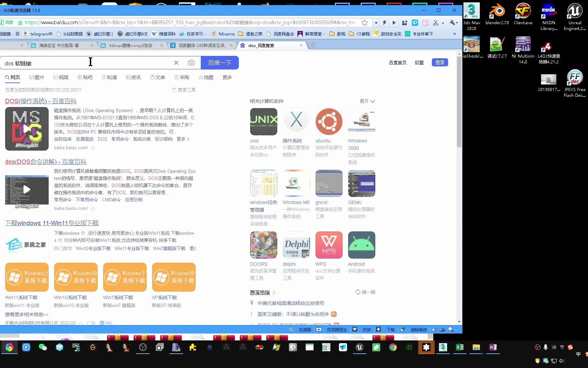Open JPEXS Free Flash Decompiler icon
Viewport: 588px width, 368px height.
tap(575, 83)
